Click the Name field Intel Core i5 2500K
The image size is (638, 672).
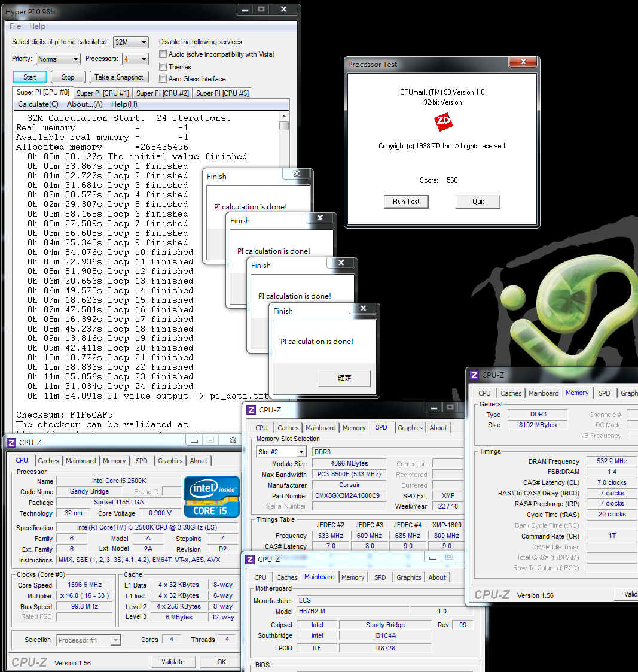118,481
